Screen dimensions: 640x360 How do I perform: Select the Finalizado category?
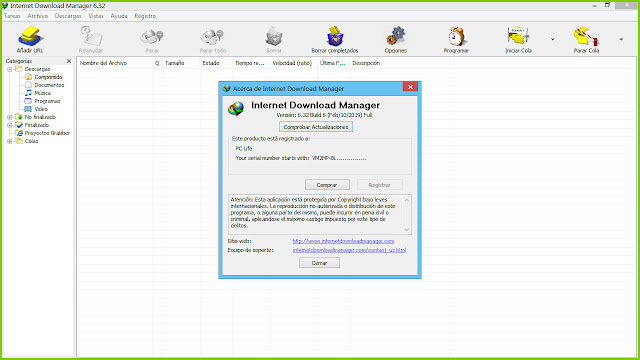pyautogui.click(x=36, y=125)
